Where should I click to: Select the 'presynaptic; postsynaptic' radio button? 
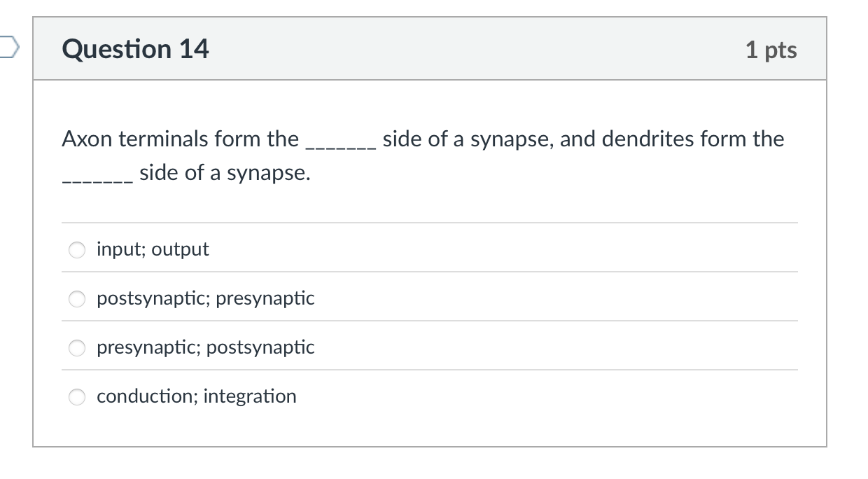point(77,347)
